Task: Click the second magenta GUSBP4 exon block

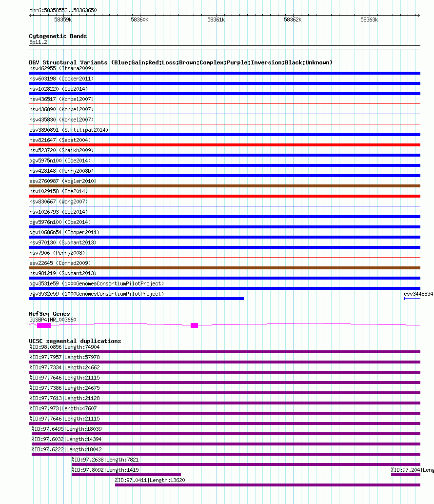Action: click(x=195, y=325)
